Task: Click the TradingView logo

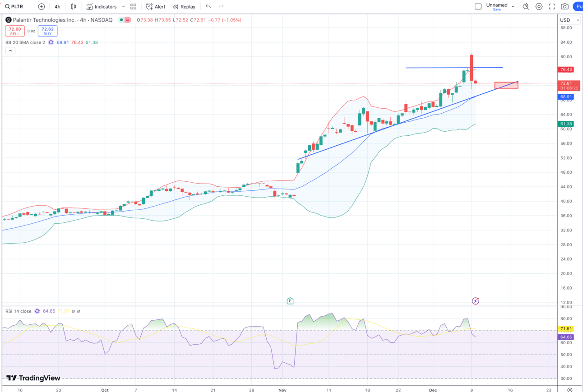Action: pyautogui.click(x=33, y=378)
